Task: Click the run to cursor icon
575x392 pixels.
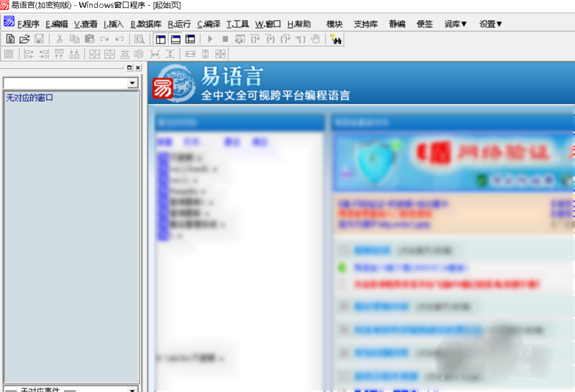Action: point(300,39)
